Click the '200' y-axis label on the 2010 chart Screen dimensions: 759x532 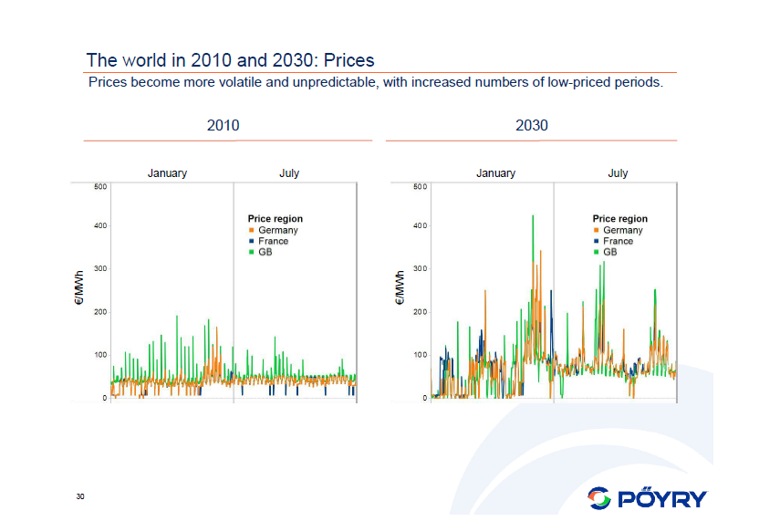(x=100, y=312)
